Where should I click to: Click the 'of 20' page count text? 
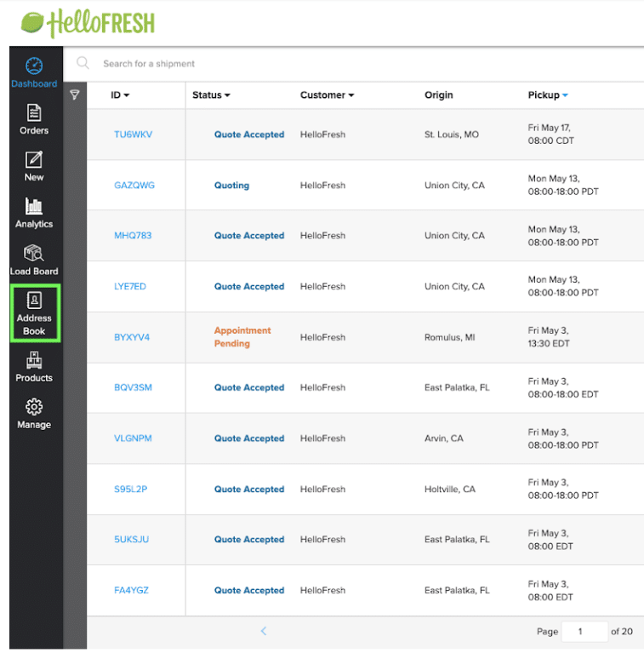(622, 632)
